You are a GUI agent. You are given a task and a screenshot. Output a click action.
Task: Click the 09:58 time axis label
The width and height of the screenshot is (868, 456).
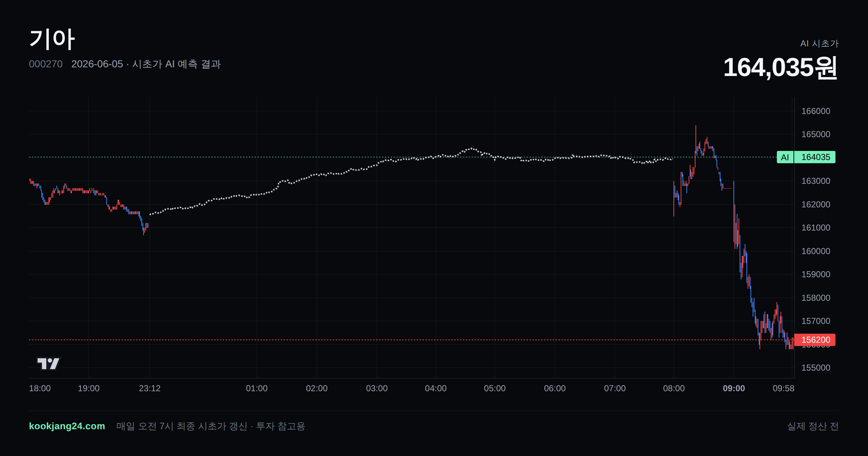[x=784, y=388]
